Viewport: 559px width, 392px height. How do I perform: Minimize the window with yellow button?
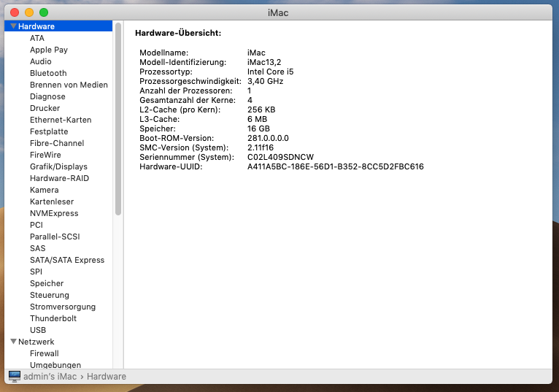(x=29, y=13)
